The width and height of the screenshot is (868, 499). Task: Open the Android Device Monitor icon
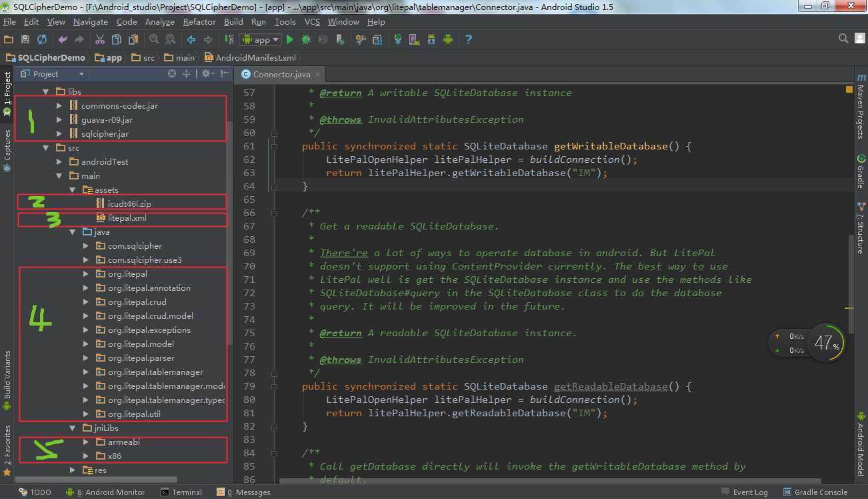tap(448, 40)
